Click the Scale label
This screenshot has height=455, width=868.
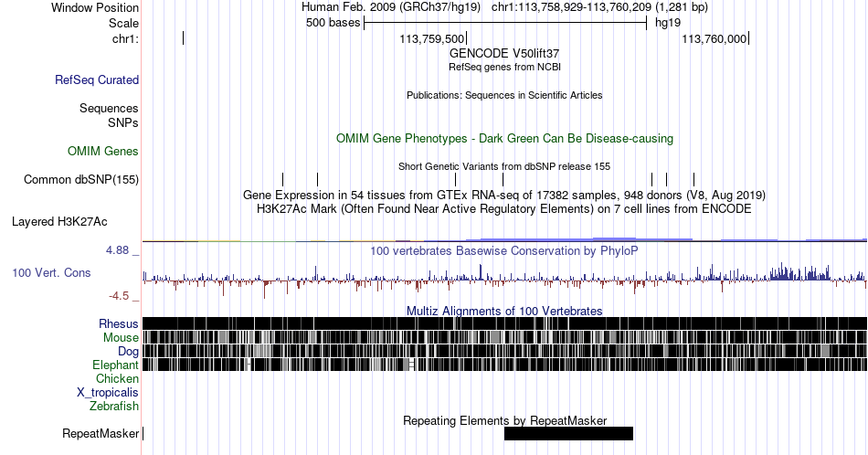click(x=123, y=23)
